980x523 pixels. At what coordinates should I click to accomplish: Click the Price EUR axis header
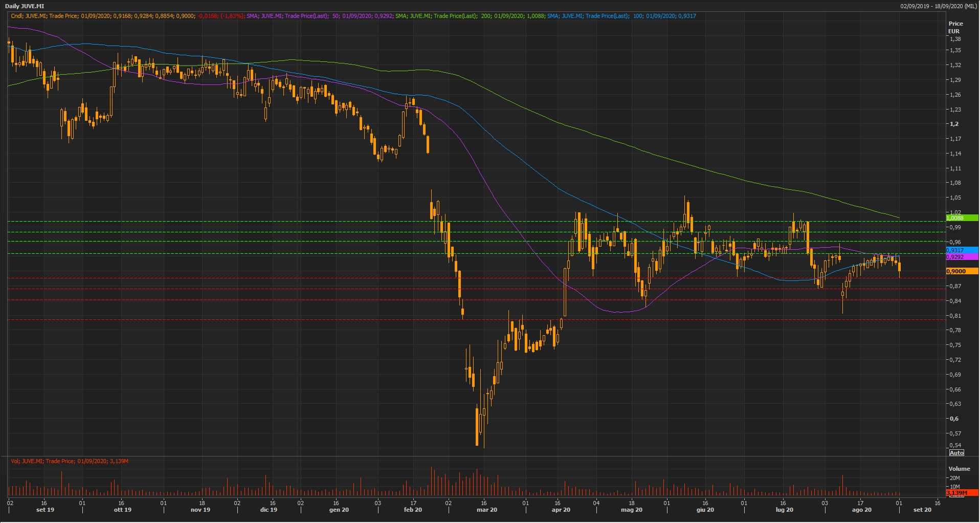coord(955,27)
